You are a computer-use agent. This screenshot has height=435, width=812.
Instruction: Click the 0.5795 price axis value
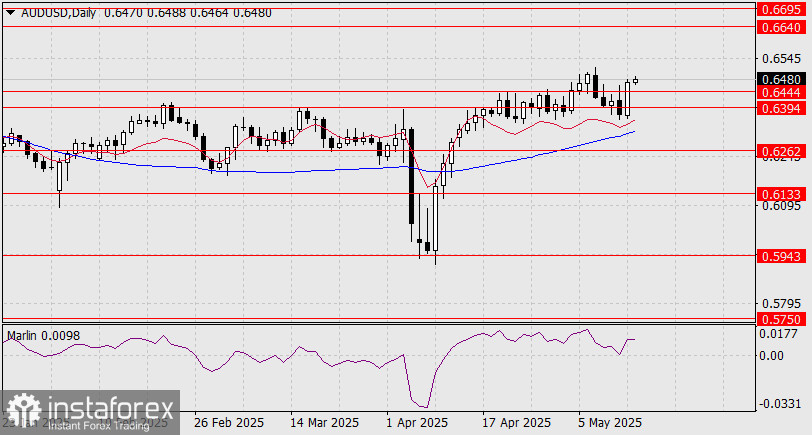tap(781, 303)
